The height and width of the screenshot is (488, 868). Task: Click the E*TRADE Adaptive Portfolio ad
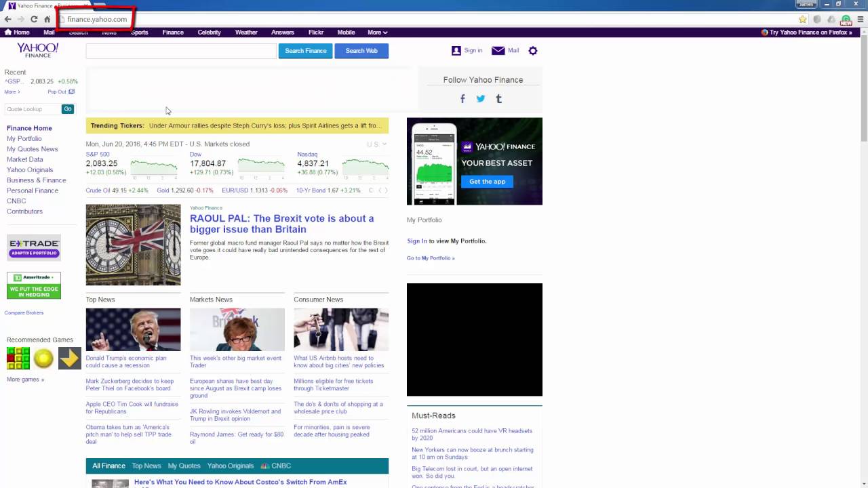[34, 247]
